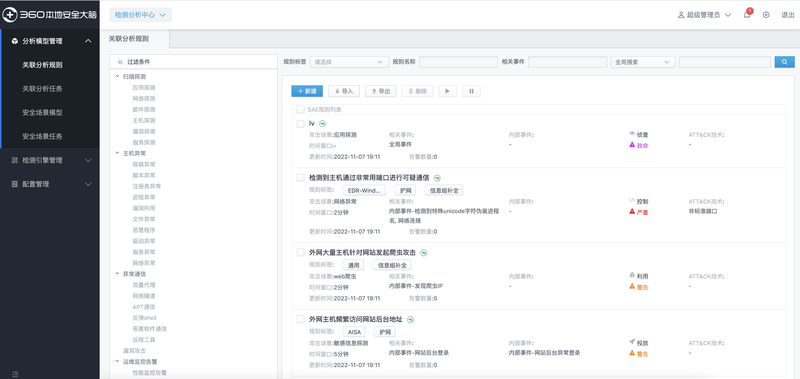800x379 pixels.
Task: Check the box for 外网主机频繁访问网站后台地址
Action: click(301, 319)
